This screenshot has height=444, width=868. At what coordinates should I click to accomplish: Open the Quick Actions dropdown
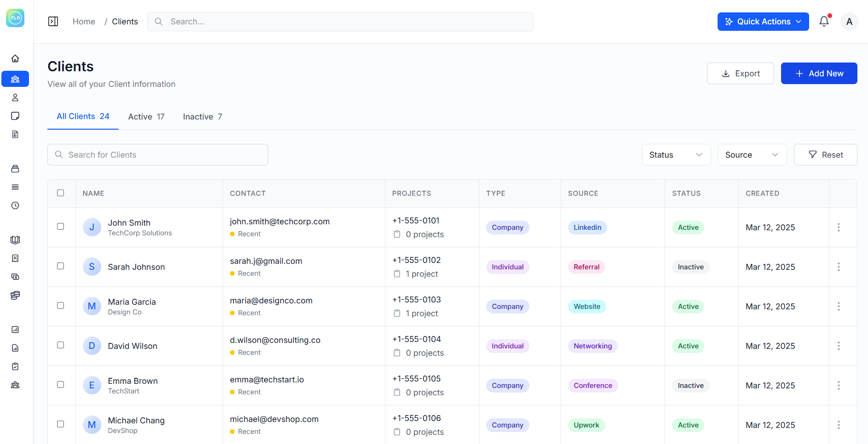tap(763, 22)
